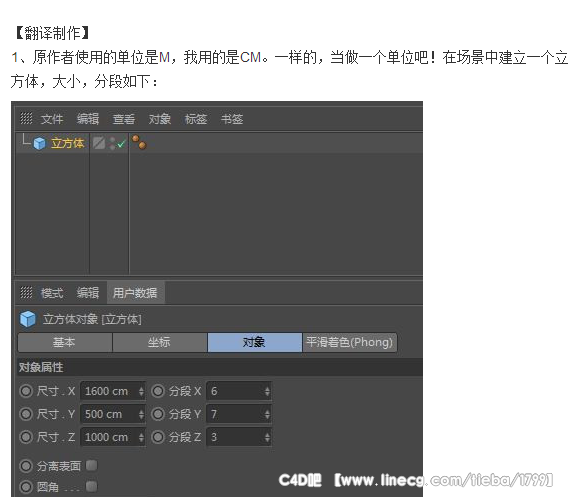Open the 编辑 menu in object manager
Screen dimensions: 579x497
click(x=88, y=119)
